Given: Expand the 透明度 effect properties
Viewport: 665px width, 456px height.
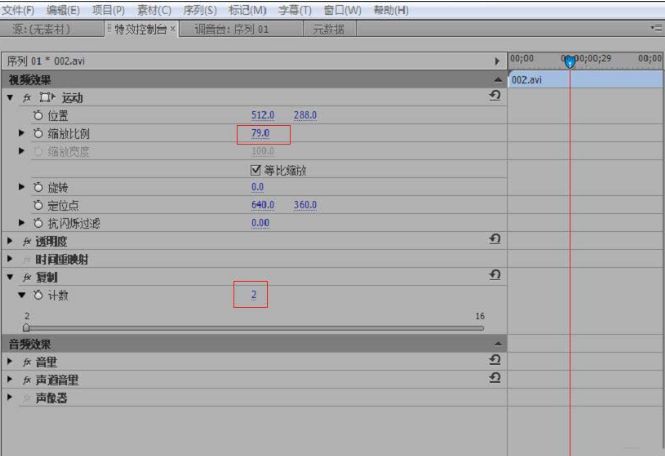Looking at the screenshot, I should click(10, 240).
